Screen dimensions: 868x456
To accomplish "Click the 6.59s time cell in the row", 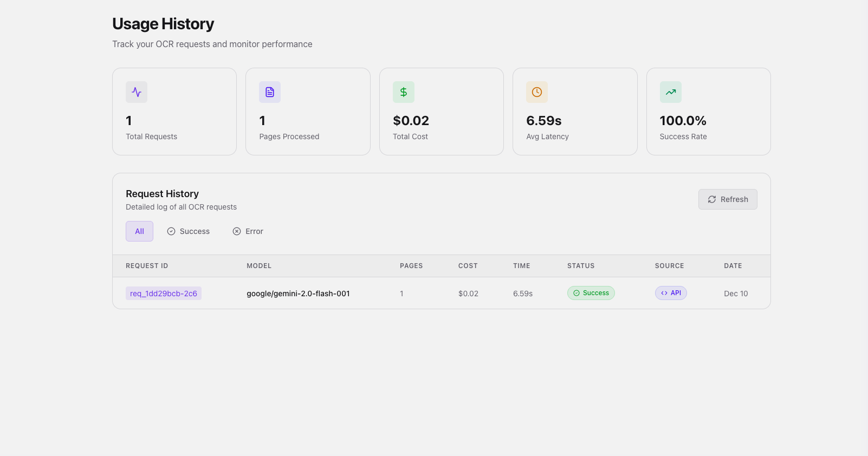I will click(x=523, y=294).
